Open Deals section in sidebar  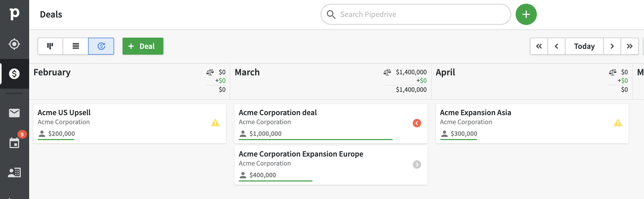(14, 74)
